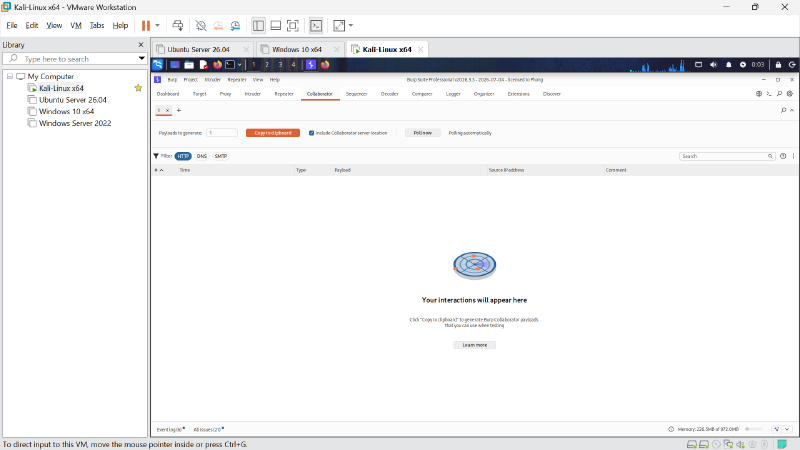Click the Burp globe browser icon
800x450 pixels.
click(759, 94)
